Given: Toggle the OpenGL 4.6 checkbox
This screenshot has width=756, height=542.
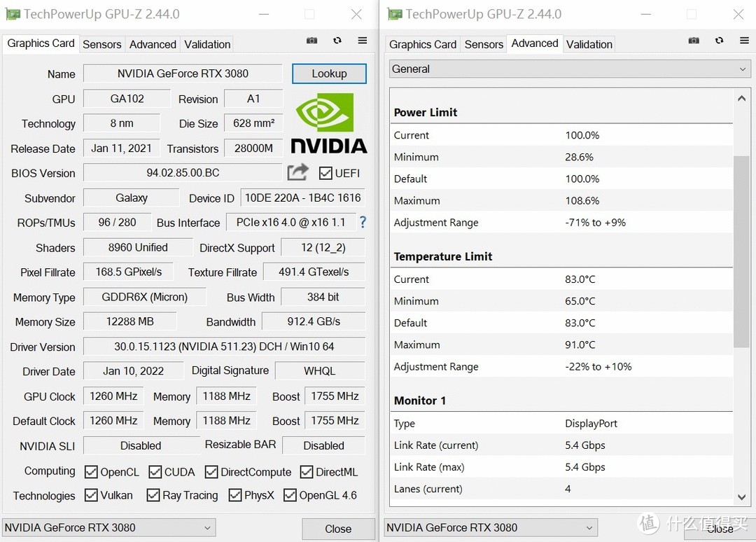Looking at the screenshot, I should point(290,495).
